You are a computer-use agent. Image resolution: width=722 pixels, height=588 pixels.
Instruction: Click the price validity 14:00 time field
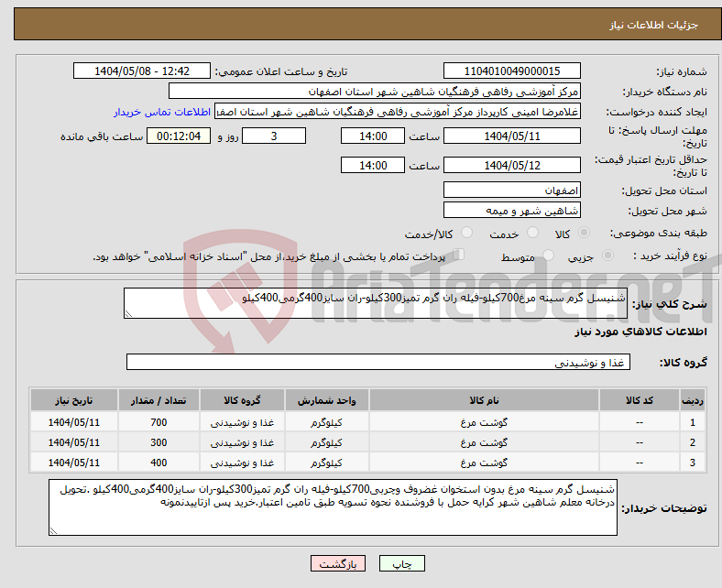[x=373, y=165]
